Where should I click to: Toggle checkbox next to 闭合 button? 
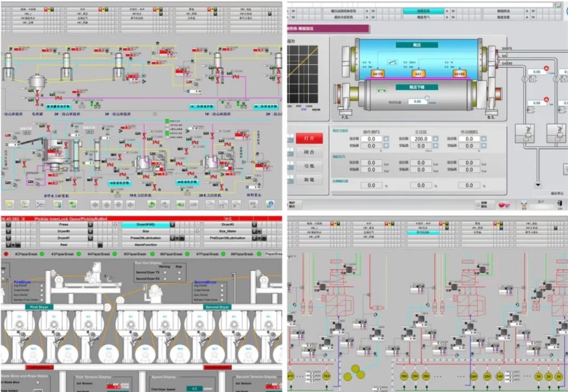[290, 152]
